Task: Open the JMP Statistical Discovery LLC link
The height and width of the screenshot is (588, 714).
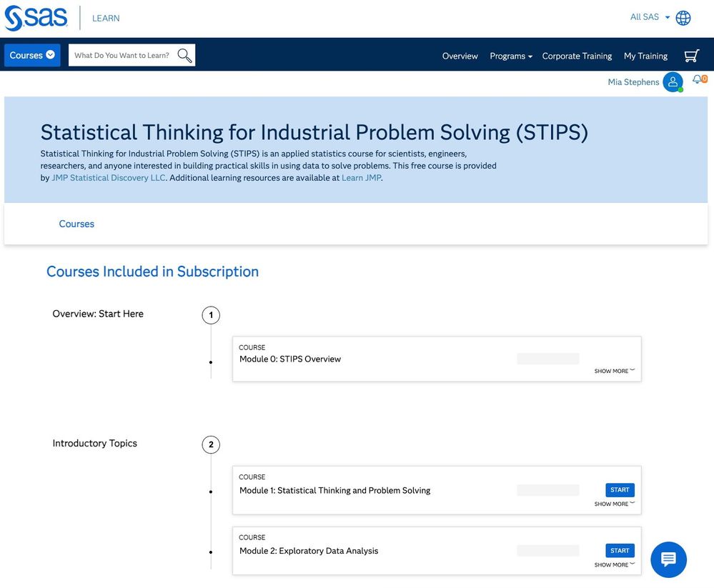Action: click(x=109, y=178)
